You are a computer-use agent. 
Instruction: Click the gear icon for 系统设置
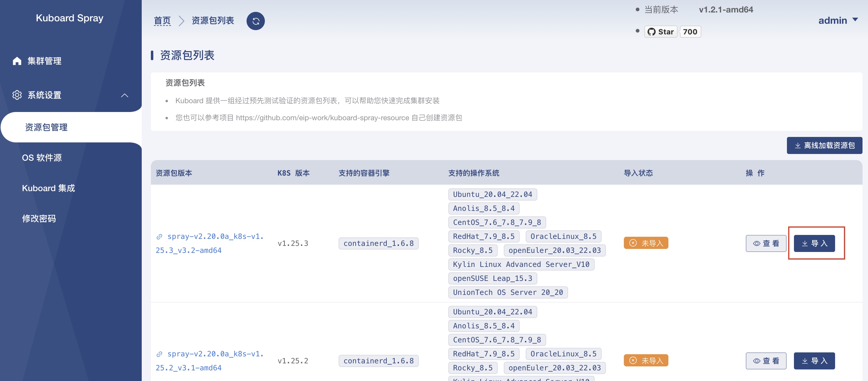pyautogui.click(x=17, y=95)
